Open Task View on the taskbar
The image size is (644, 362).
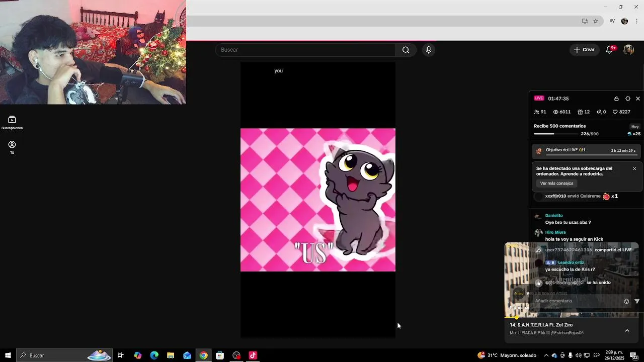tap(121, 355)
